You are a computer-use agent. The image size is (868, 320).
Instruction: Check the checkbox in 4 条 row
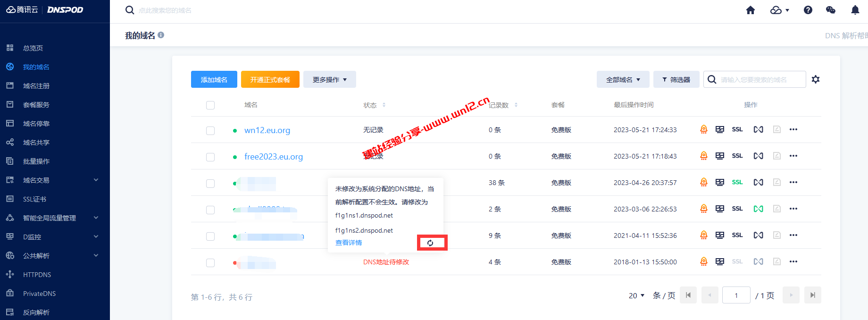pos(210,263)
